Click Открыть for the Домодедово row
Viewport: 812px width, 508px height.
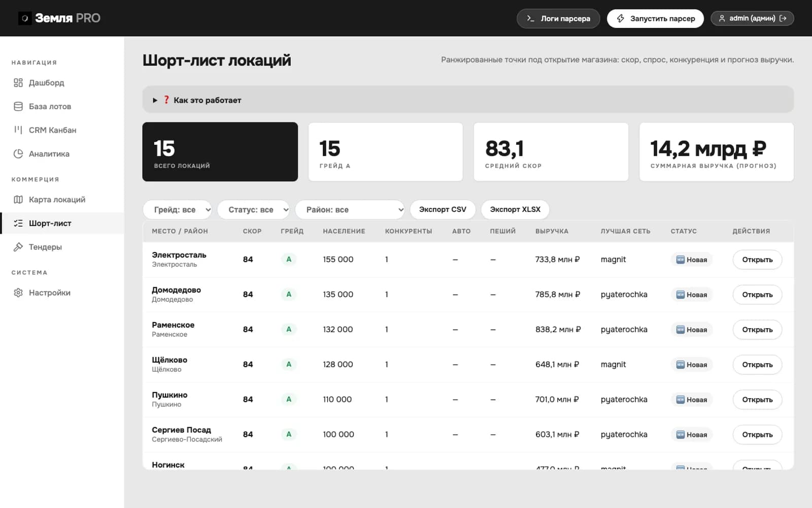click(757, 295)
